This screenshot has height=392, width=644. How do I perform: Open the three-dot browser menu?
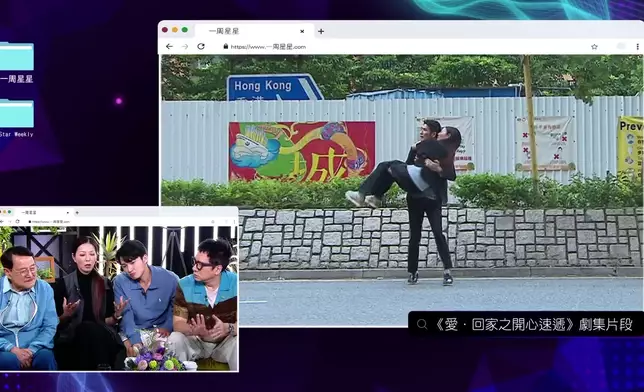[x=637, y=47]
